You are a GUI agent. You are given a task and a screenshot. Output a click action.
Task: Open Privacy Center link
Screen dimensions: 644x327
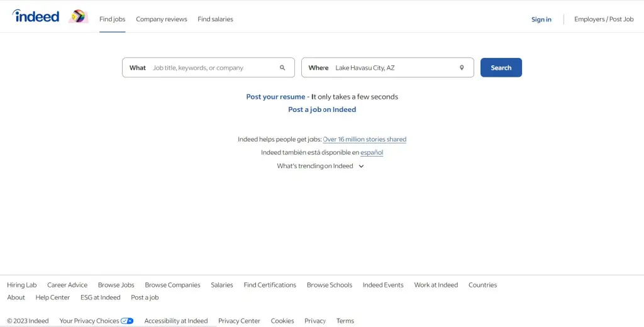tap(239, 321)
